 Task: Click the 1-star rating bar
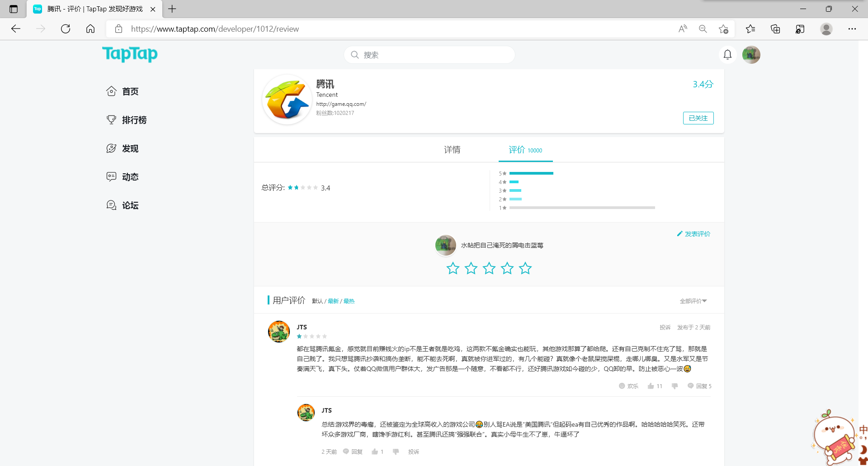click(x=582, y=208)
